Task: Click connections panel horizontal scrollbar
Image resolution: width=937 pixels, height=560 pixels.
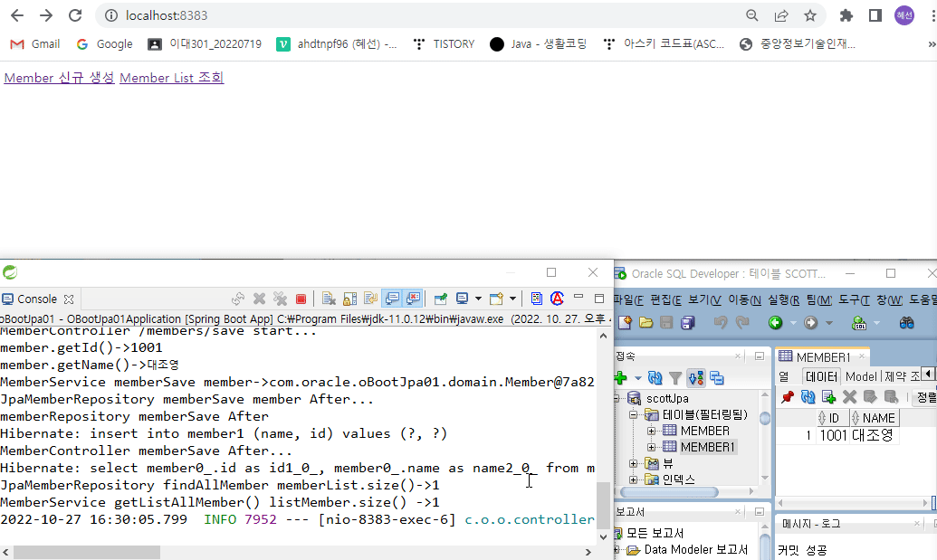Action: point(669,492)
